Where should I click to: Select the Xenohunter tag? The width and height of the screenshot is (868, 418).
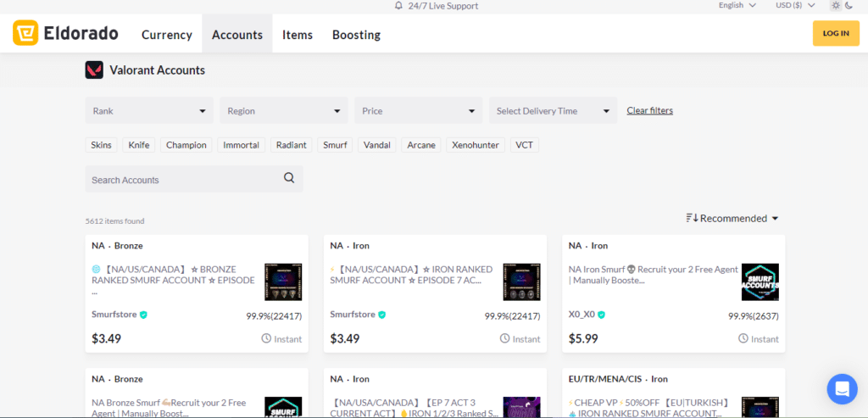(x=476, y=145)
